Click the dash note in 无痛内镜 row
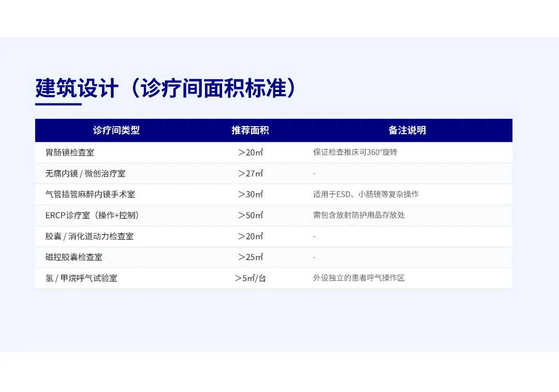Image resolution: width=559 pixels, height=392 pixels. [315, 173]
